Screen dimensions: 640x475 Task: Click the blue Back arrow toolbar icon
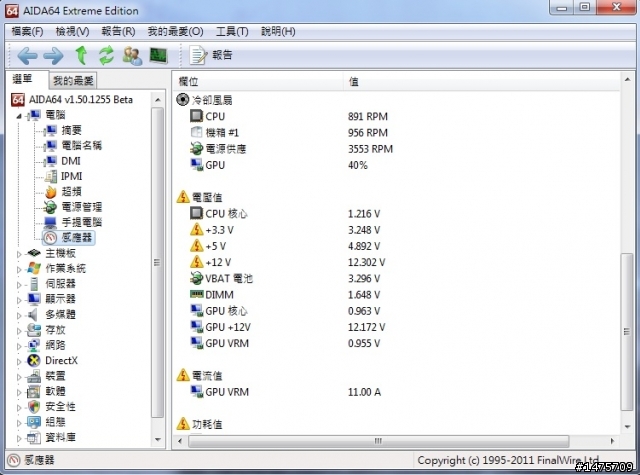point(27,55)
